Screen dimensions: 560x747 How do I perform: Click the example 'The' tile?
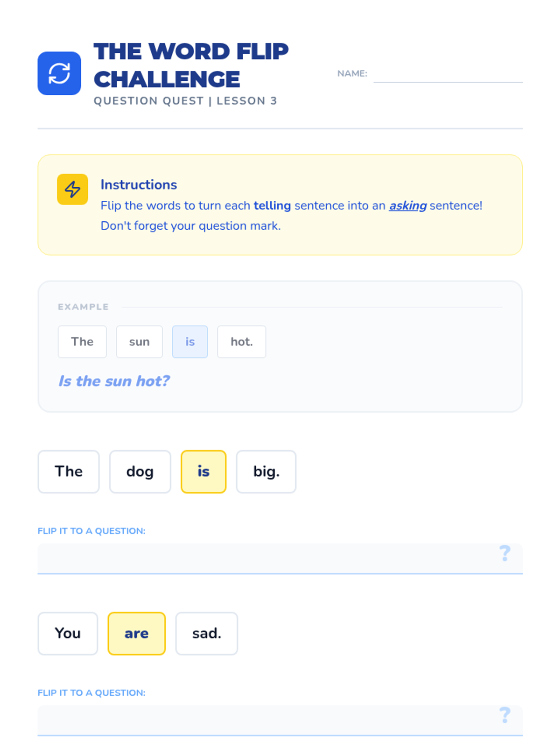point(82,342)
